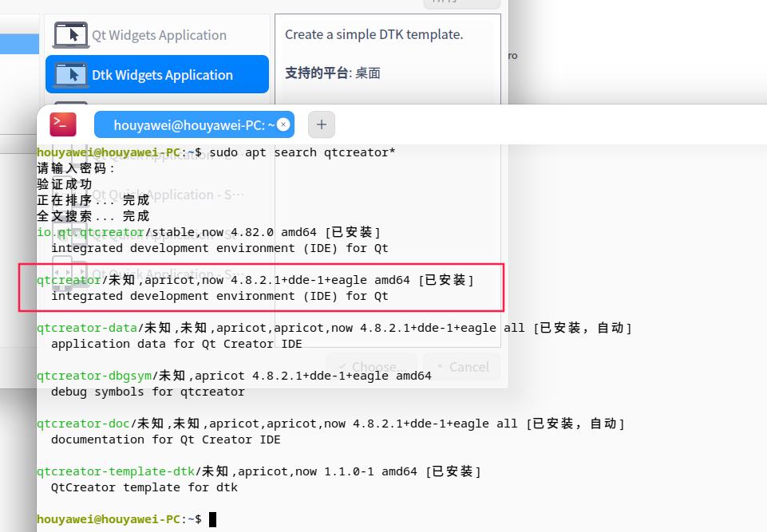The height and width of the screenshot is (532, 767).
Task: Open a new terminal tab with plus button
Action: (322, 124)
